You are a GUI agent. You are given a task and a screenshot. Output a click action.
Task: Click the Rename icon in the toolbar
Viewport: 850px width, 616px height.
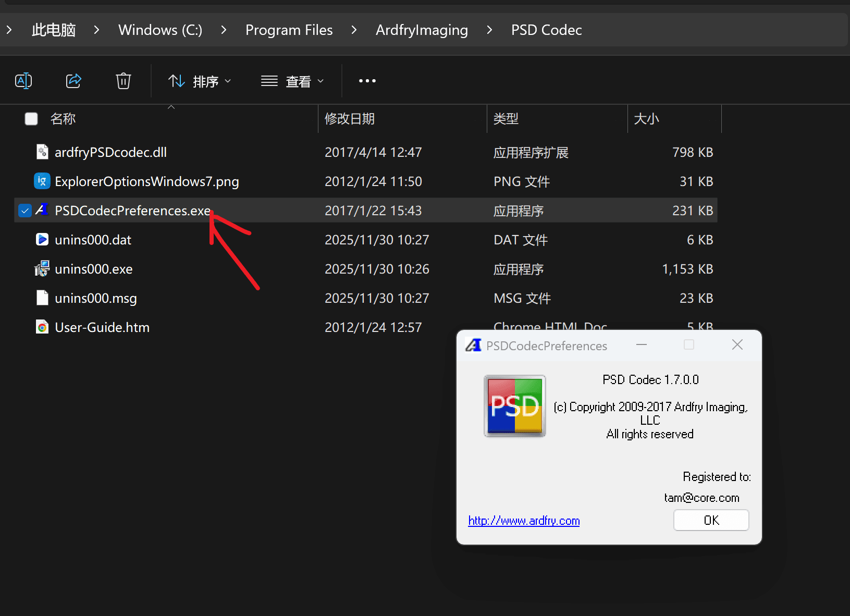pyautogui.click(x=23, y=81)
